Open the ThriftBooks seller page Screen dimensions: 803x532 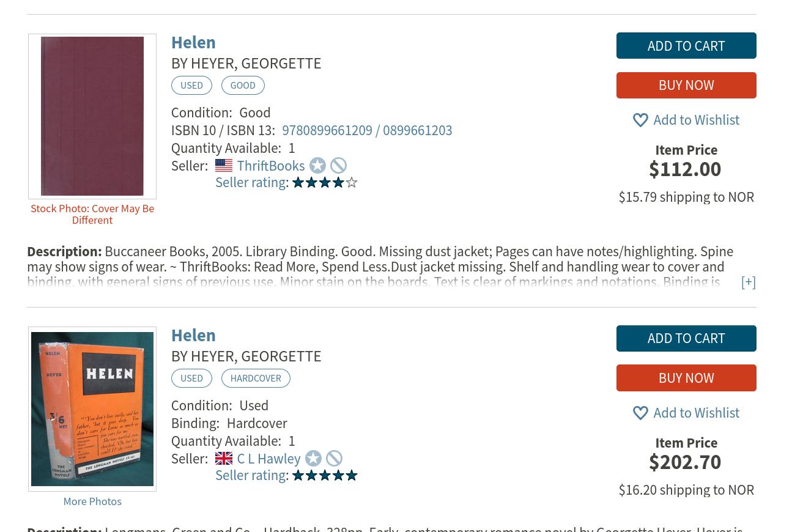pyautogui.click(x=270, y=166)
